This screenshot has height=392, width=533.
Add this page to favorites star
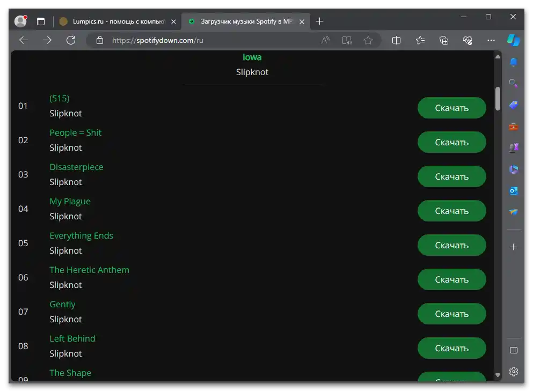pos(368,40)
